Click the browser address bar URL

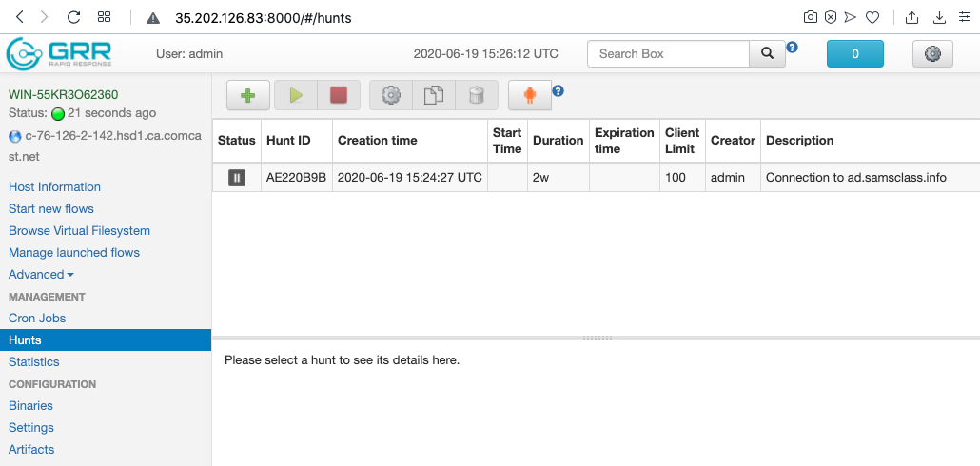tap(264, 18)
